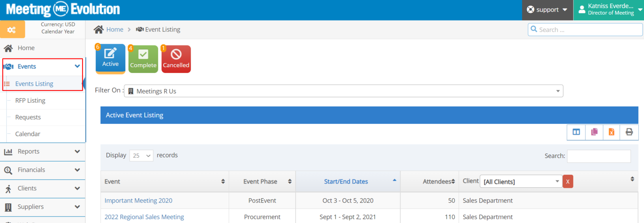Click the home icon in breadcrumb
Screen dimensions: 644x223
tap(99, 29)
